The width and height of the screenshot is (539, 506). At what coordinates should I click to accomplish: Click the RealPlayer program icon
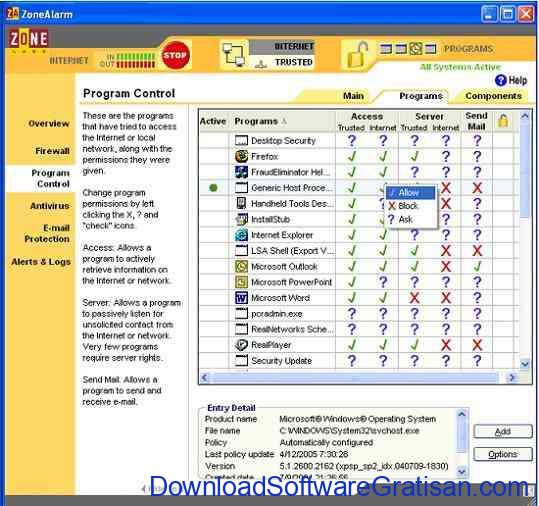[x=241, y=345]
